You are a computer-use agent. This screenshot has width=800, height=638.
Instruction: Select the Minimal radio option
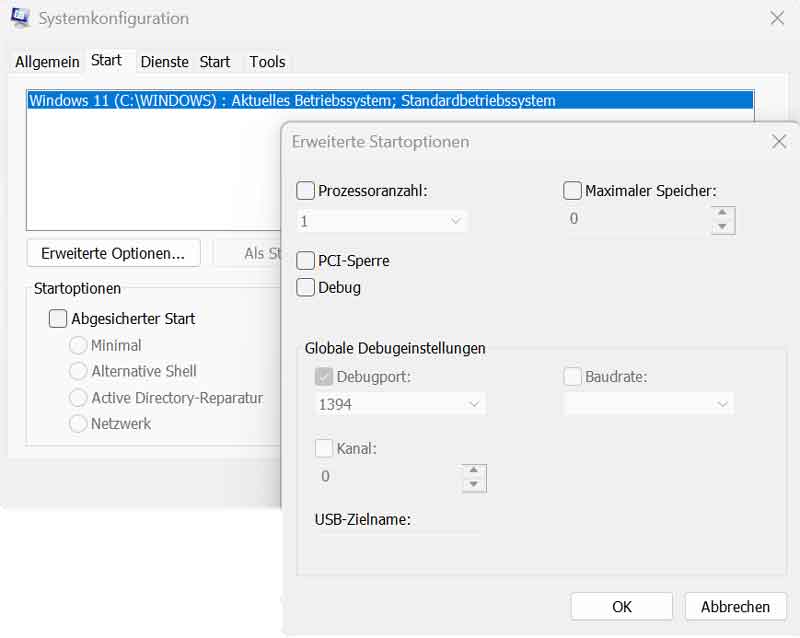(x=78, y=346)
